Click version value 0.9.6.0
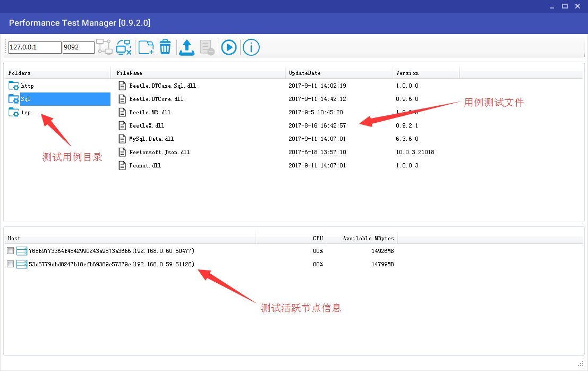The height and width of the screenshot is (371, 588). click(x=407, y=99)
